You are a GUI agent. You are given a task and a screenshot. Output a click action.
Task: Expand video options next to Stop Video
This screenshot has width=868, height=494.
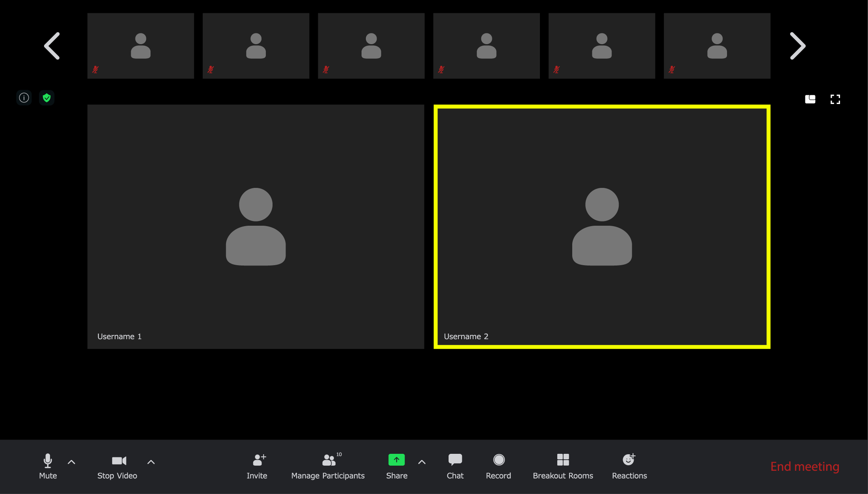click(x=151, y=462)
